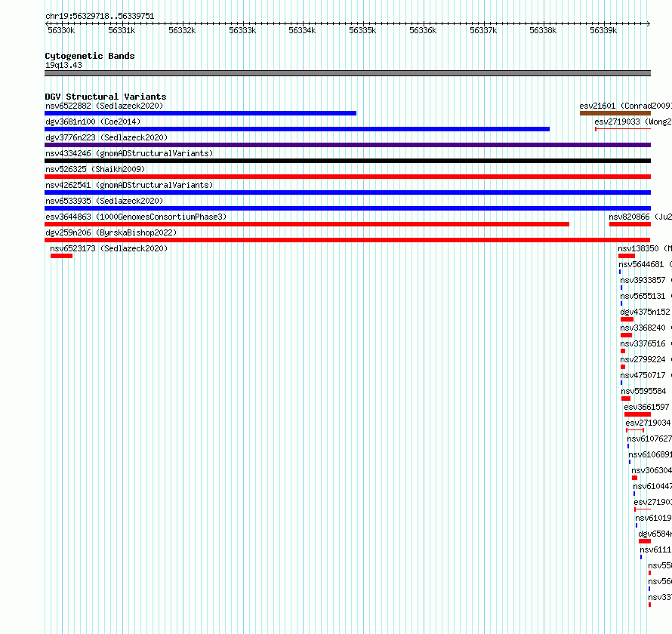Open variant nsv6107627 label
This screenshot has height=634, width=672.
pos(649,439)
